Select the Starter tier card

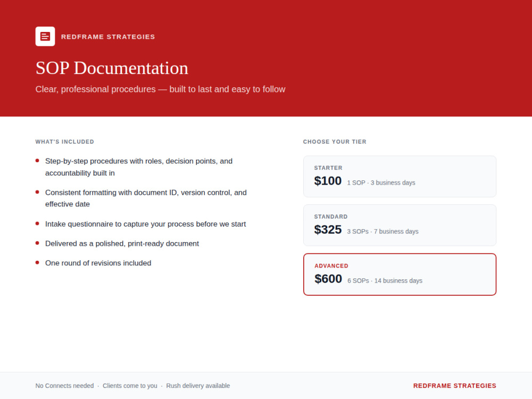(400, 177)
